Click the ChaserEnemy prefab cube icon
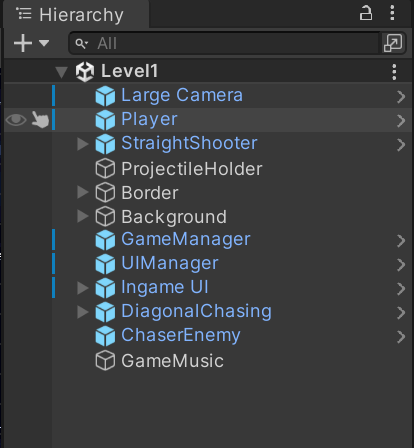The width and height of the screenshot is (414, 448). [105, 336]
